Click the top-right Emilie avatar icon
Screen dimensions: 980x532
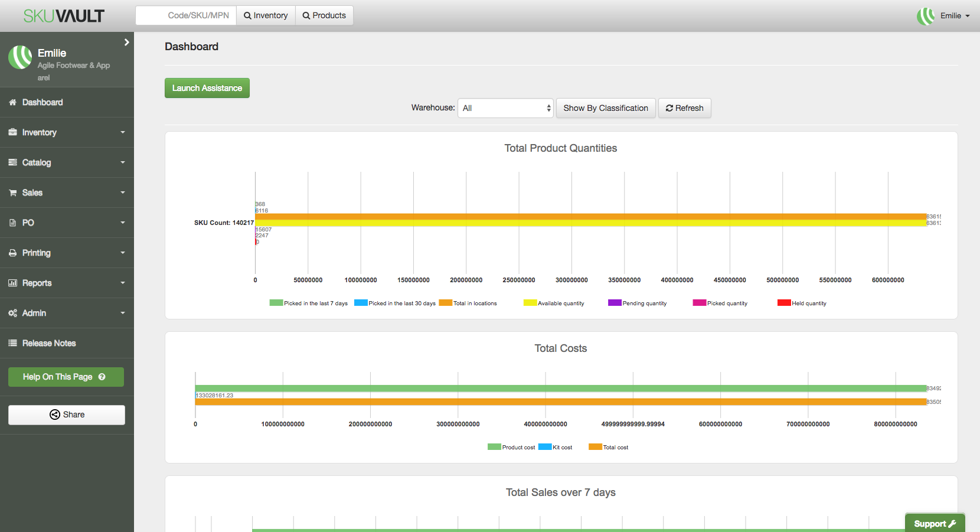click(x=926, y=16)
